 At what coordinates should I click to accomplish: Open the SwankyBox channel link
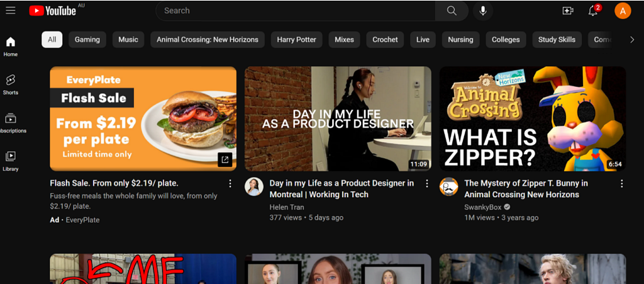(482, 207)
